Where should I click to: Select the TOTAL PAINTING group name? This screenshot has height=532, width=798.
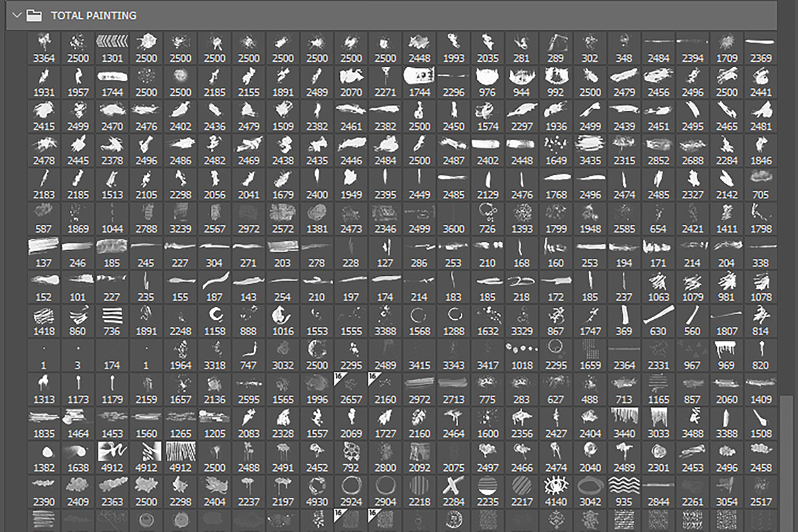click(x=94, y=15)
